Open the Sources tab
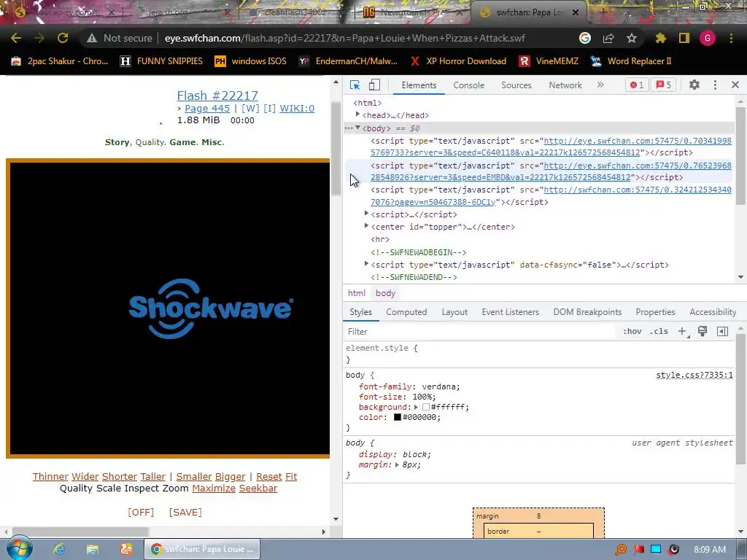 (x=516, y=85)
